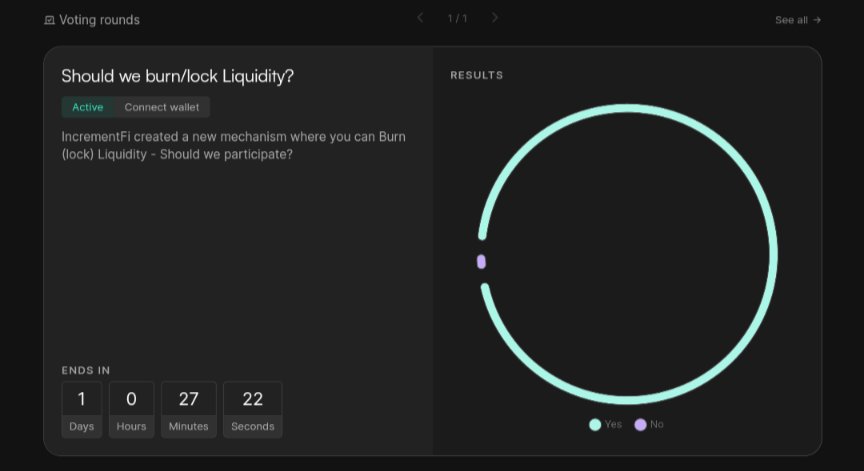Click the See all arrow icon
This screenshot has width=864, height=471.
click(x=817, y=20)
